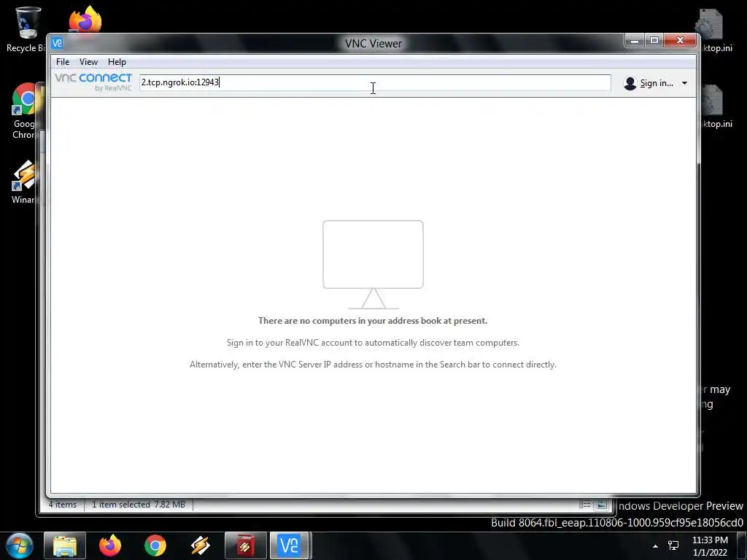Click large icons view button in Explorer status bar
Screen dimensions: 747x560
coord(602,505)
